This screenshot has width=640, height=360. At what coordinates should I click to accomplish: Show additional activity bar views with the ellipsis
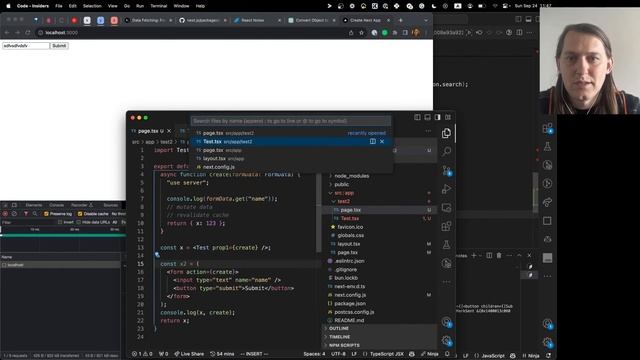[x=447, y=282]
